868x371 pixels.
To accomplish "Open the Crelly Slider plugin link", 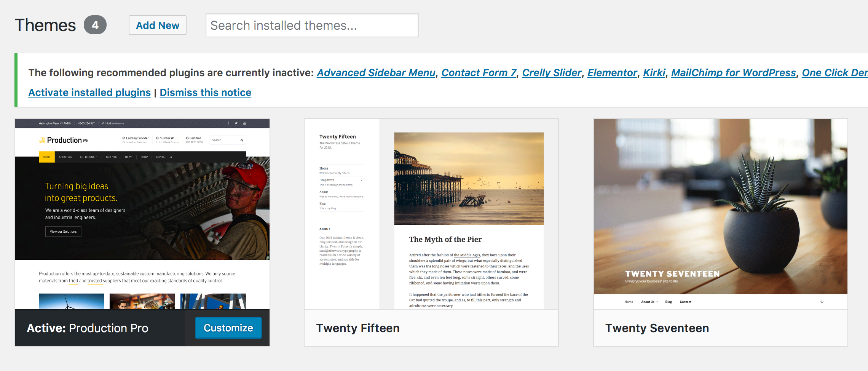I will (552, 72).
